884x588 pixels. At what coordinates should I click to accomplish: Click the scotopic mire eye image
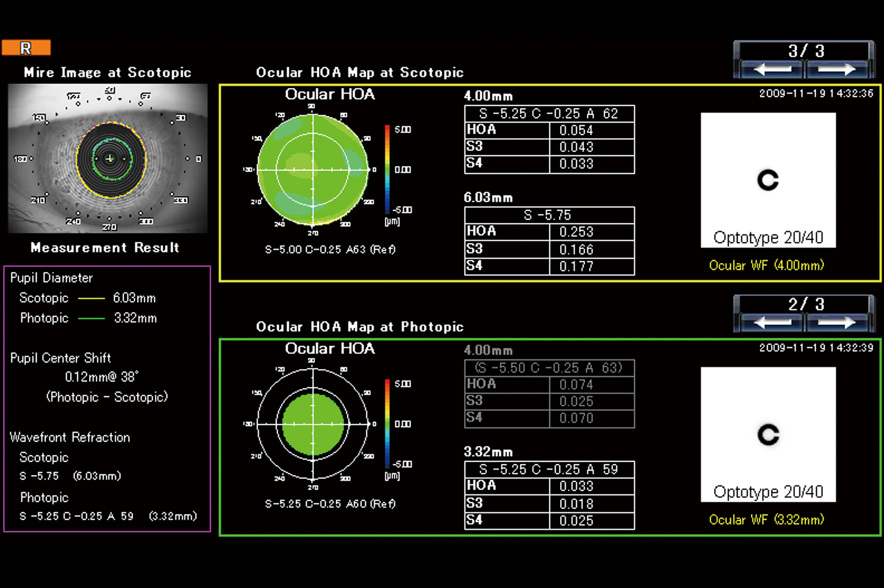tap(108, 158)
